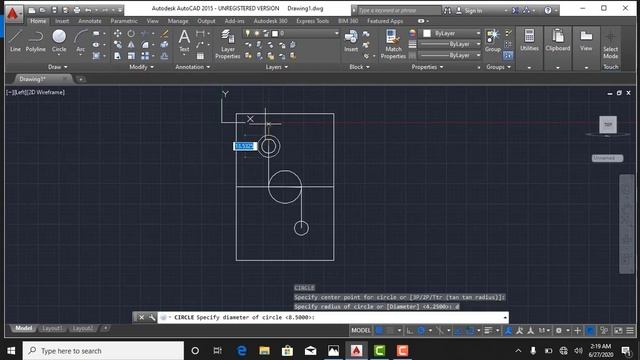640x360 pixels.
Task: Select the Circle tool in Draw panel
Action: [x=59, y=41]
